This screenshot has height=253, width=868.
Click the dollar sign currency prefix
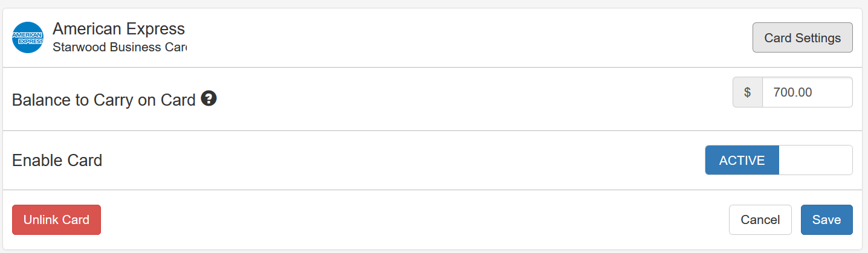(747, 92)
